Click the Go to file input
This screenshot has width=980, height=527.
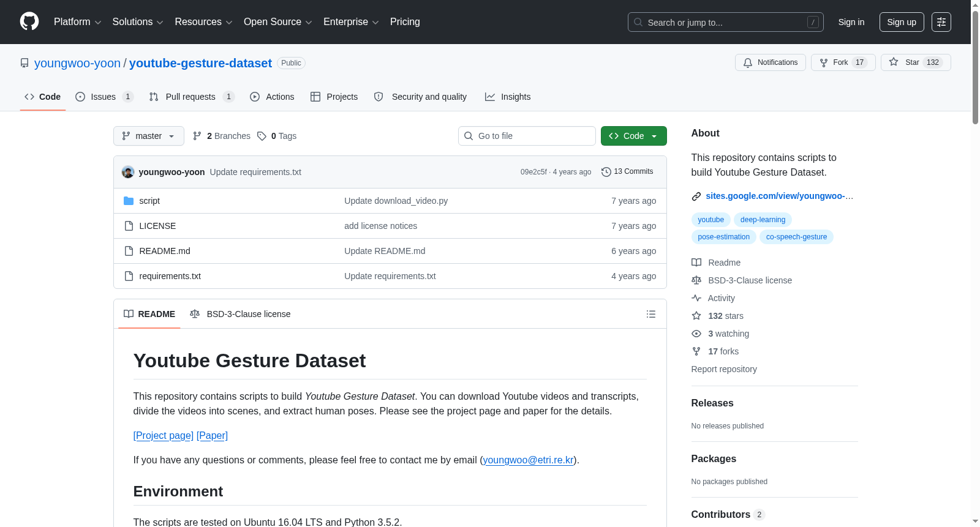527,136
